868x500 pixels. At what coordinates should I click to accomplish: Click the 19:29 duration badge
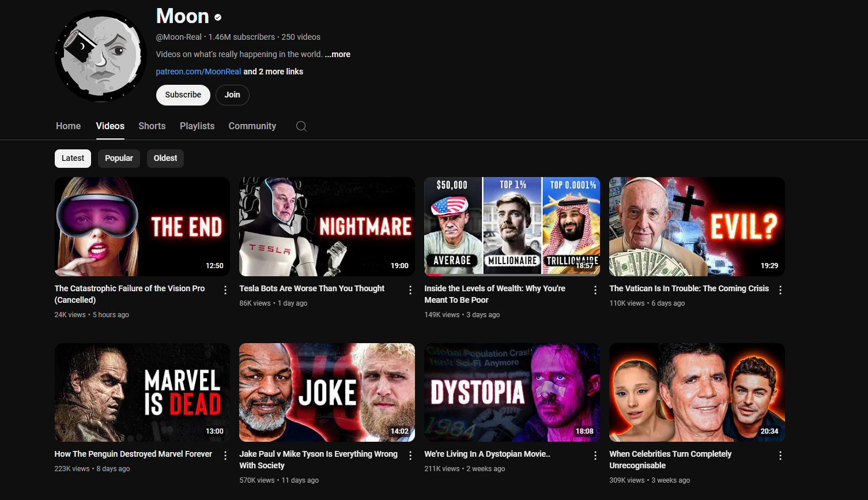click(x=769, y=266)
